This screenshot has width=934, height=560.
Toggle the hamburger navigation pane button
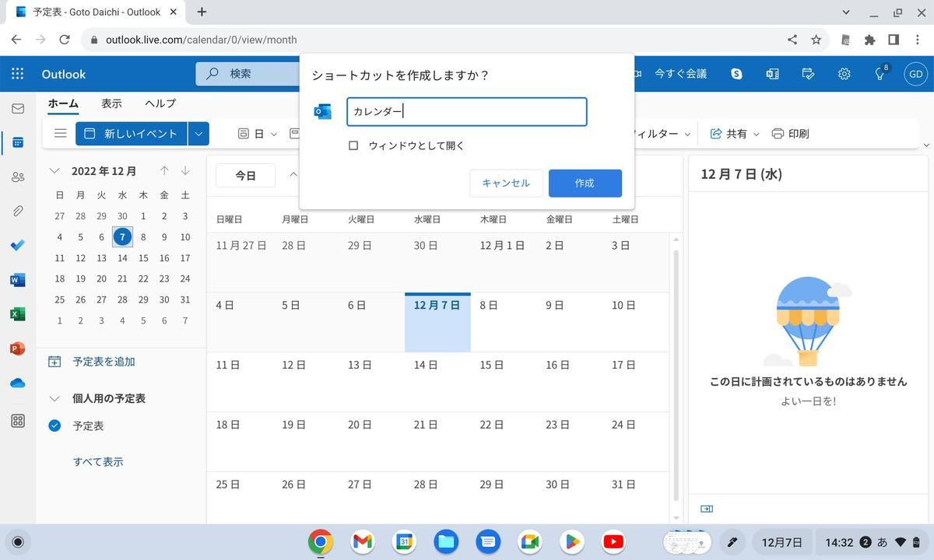(60, 133)
